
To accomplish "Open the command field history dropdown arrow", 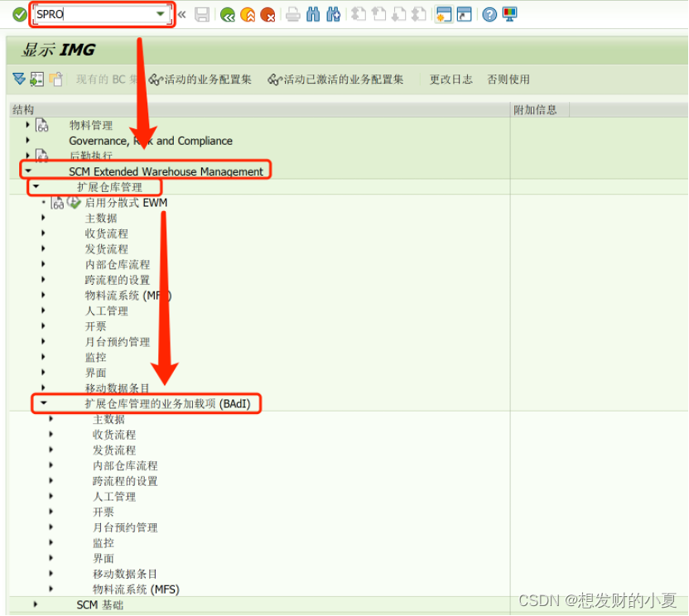I will pyautogui.click(x=161, y=14).
